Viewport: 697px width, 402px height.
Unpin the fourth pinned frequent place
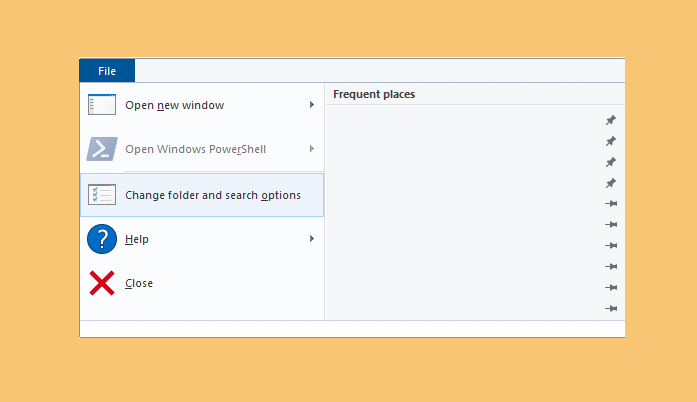click(611, 183)
